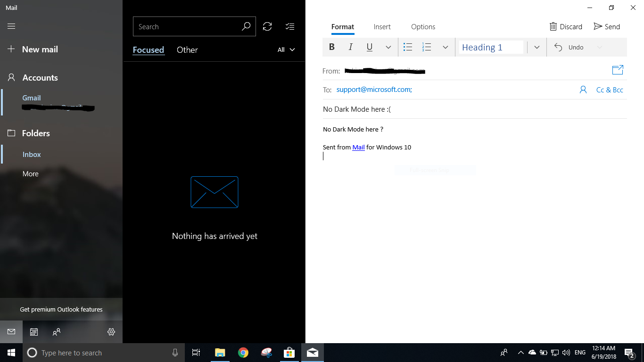Open the taskbar People icon in tray
Viewport: 644px width, 362px height.
point(504,353)
